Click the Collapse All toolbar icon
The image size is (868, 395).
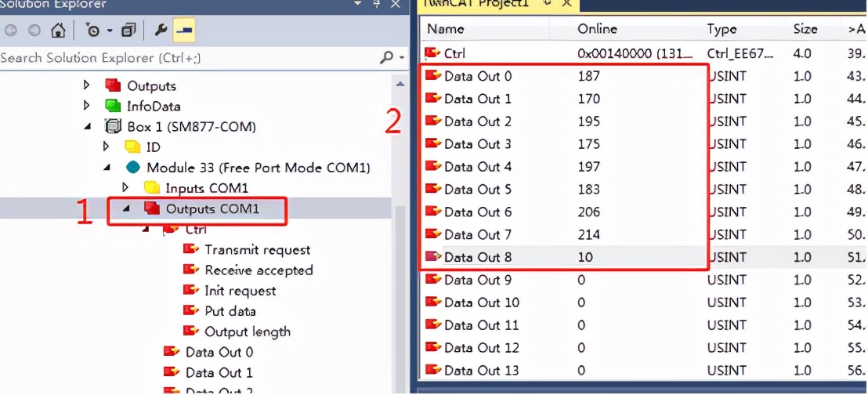click(x=128, y=31)
